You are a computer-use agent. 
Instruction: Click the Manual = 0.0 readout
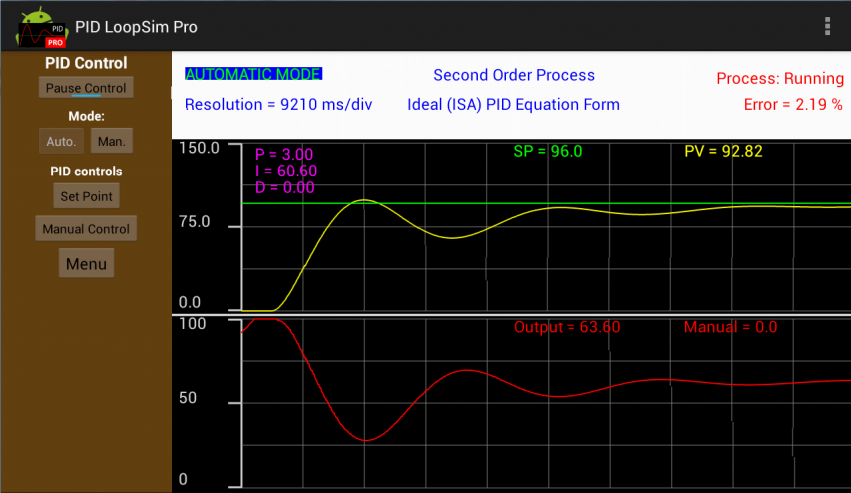coord(731,327)
